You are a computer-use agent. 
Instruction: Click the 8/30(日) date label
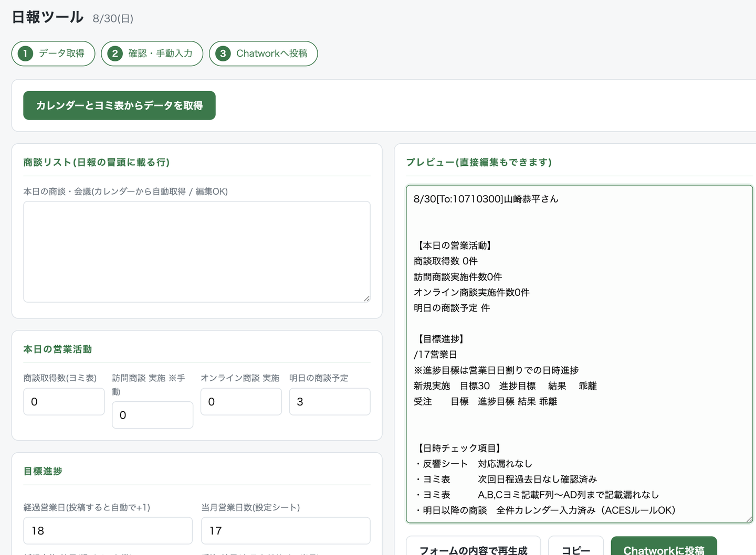[113, 19]
